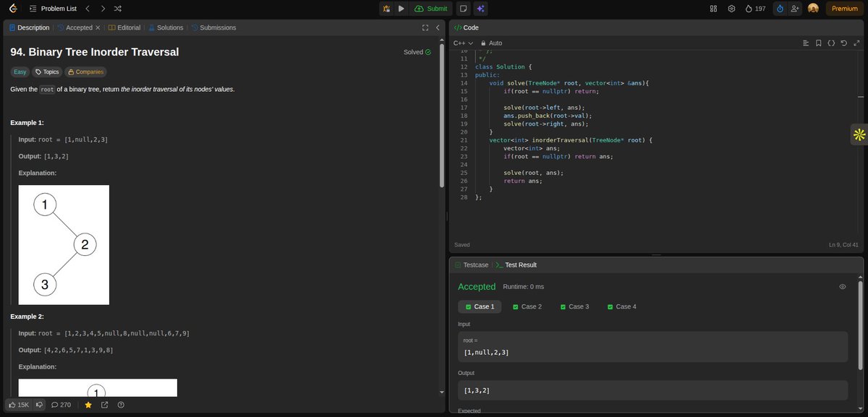Click the LeetCode logo
This screenshot has width=868, height=417.
(13, 9)
